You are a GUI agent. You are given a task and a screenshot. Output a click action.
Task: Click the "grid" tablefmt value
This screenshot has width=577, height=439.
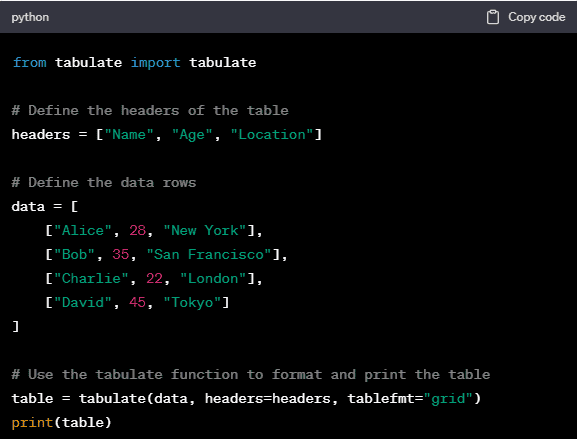(448, 399)
